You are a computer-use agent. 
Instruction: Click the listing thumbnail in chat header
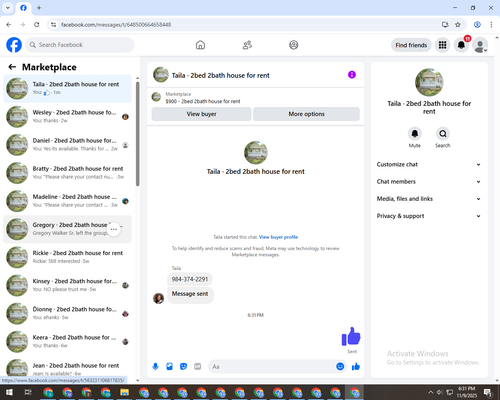tap(161, 75)
